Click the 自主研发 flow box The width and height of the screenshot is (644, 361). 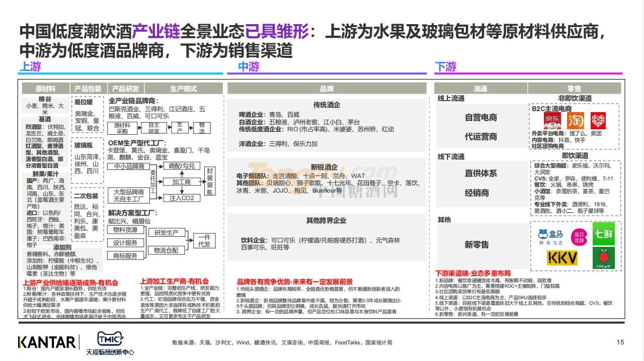[x=154, y=128]
